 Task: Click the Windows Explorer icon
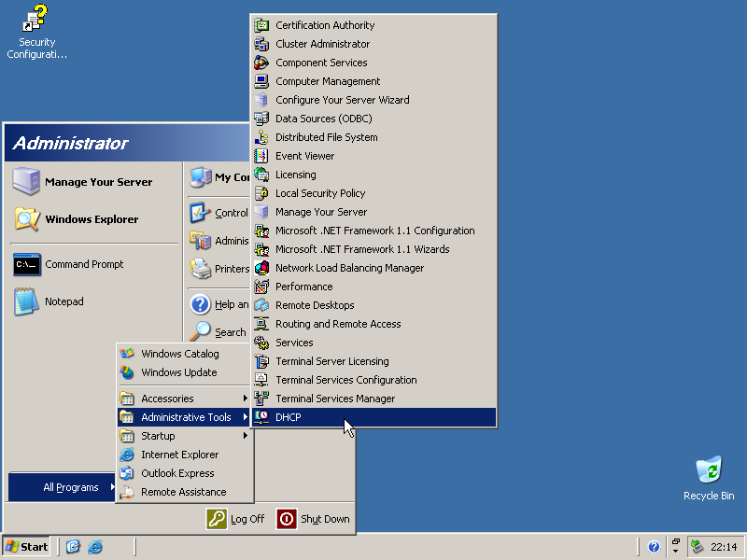pos(27,219)
